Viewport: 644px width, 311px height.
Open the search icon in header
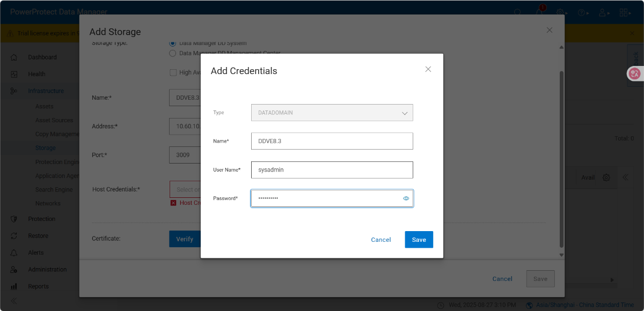pos(517,12)
